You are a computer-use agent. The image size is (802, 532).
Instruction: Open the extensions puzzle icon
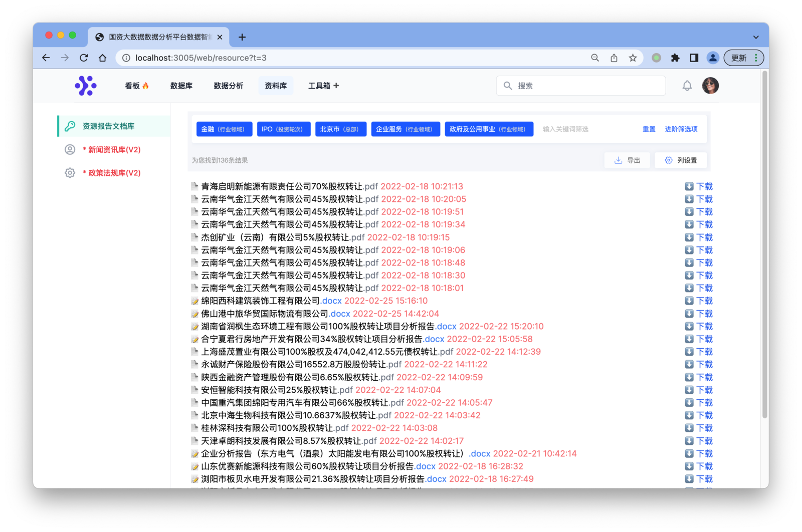675,58
